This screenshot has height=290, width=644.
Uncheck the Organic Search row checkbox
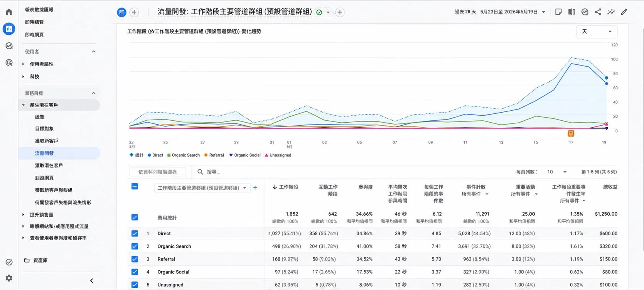pyautogui.click(x=135, y=246)
